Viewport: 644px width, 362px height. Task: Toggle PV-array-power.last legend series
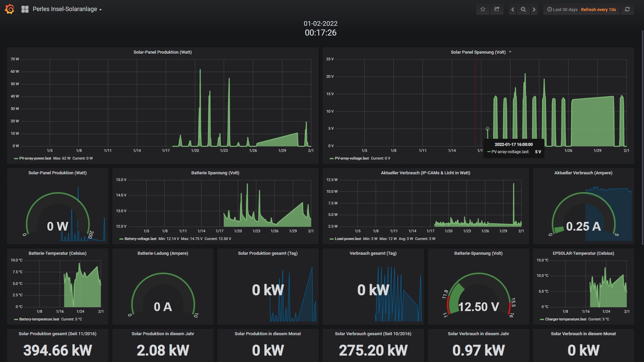[35, 158]
